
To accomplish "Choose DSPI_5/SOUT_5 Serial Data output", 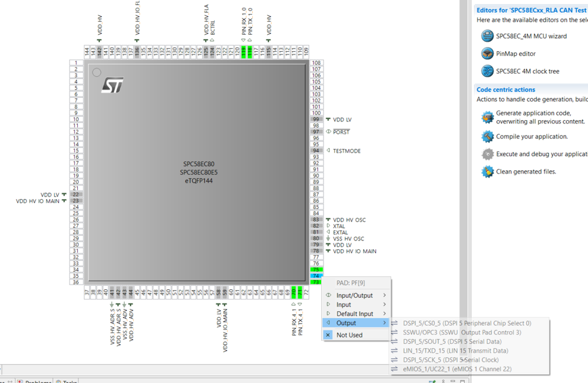I will point(452,341).
